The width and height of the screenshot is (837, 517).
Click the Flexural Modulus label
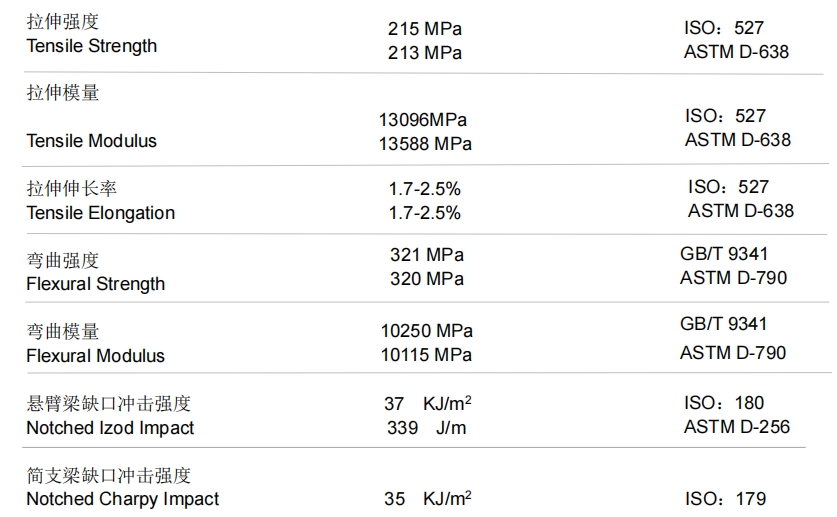[x=95, y=356]
